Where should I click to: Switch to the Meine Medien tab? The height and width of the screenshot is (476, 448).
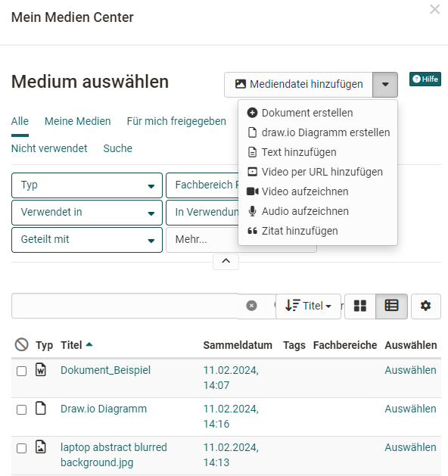pos(78,121)
